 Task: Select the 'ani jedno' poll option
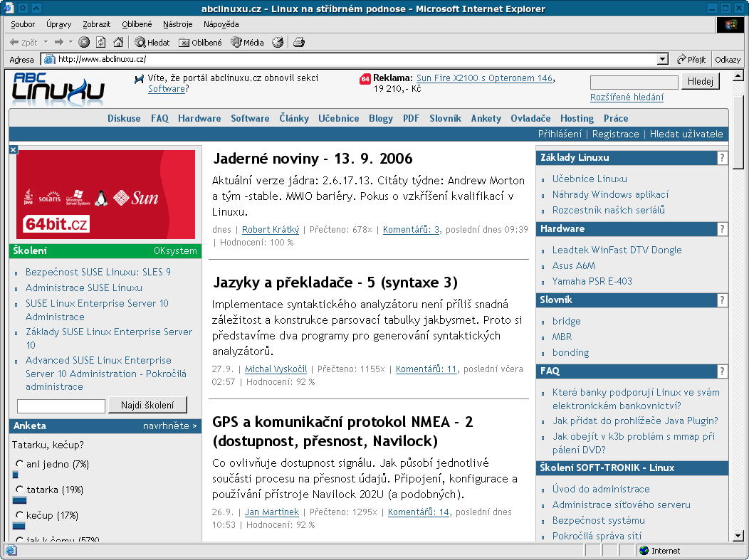click(19, 465)
